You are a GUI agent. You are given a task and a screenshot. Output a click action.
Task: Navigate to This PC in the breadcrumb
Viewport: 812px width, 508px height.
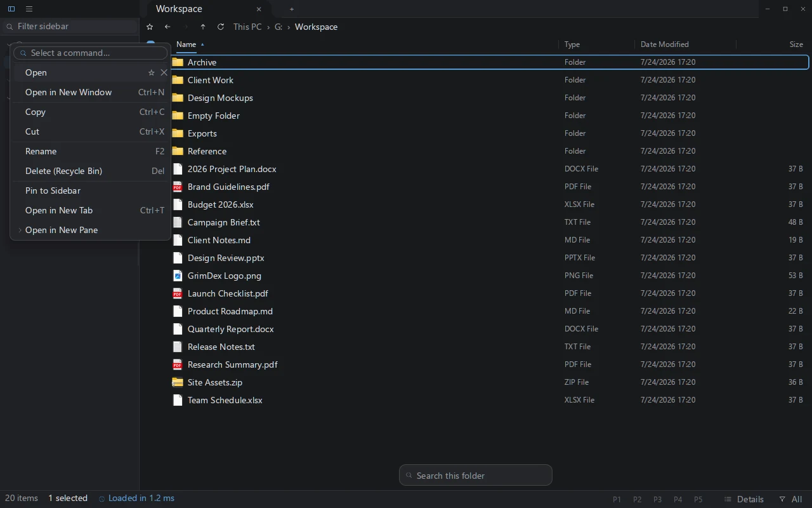pyautogui.click(x=247, y=27)
